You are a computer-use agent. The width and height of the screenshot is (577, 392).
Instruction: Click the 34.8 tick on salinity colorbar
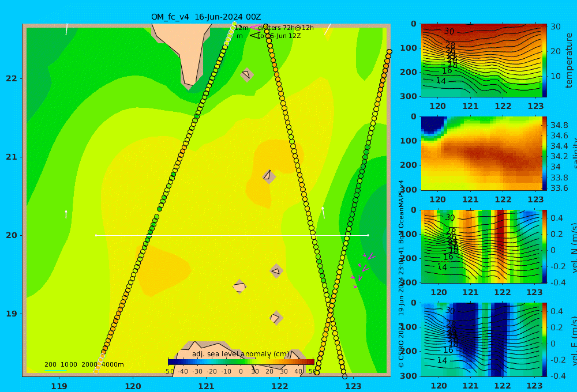point(559,125)
